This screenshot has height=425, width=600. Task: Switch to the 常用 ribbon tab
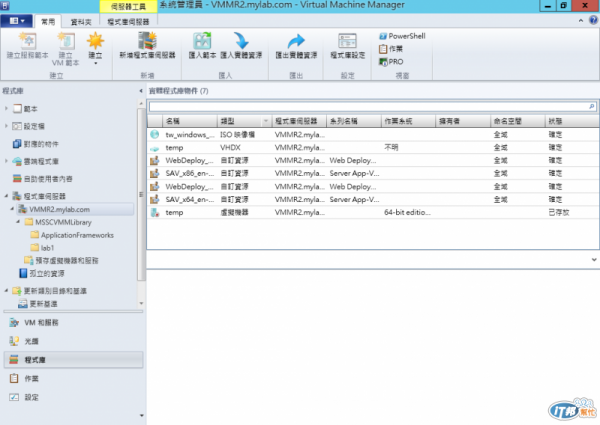[48, 22]
